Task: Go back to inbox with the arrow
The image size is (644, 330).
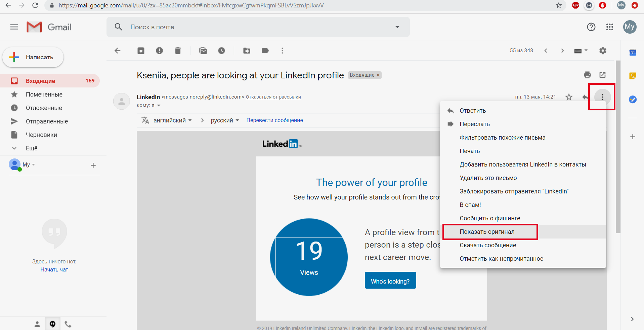Action: point(117,50)
